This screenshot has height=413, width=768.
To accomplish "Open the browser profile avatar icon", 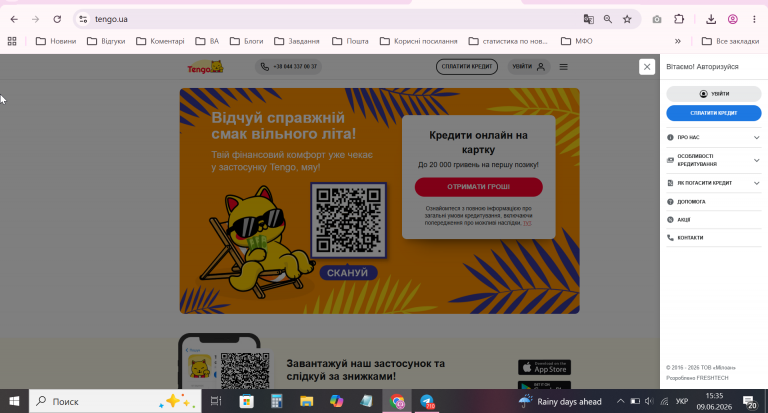I will coord(733,19).
